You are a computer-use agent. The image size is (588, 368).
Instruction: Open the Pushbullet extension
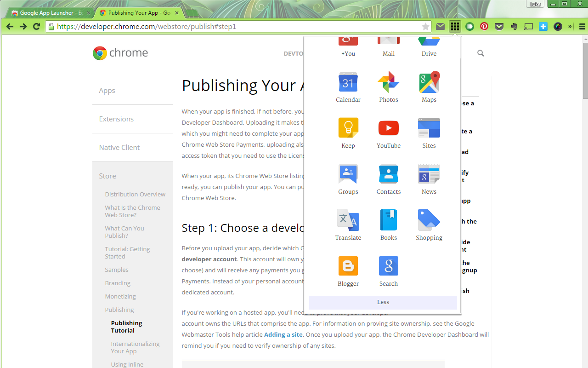[469, 26]
